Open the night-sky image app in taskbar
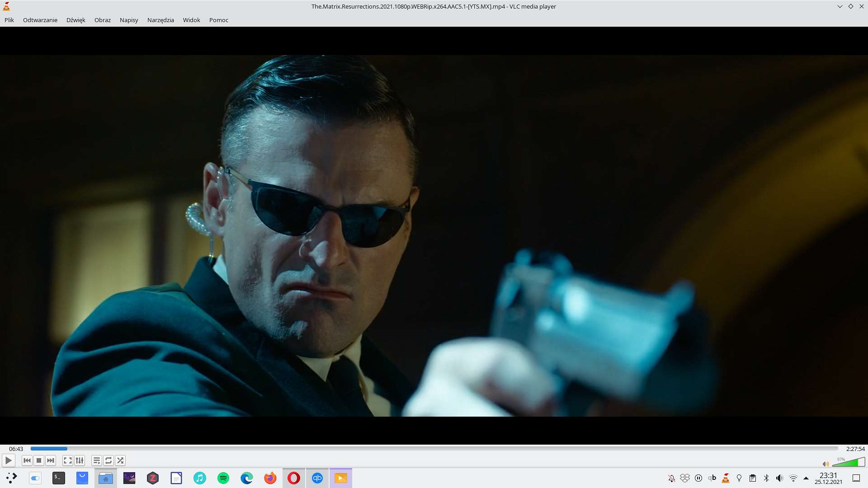The height and width of the screenshot is (488, 868). click(129, 478)
